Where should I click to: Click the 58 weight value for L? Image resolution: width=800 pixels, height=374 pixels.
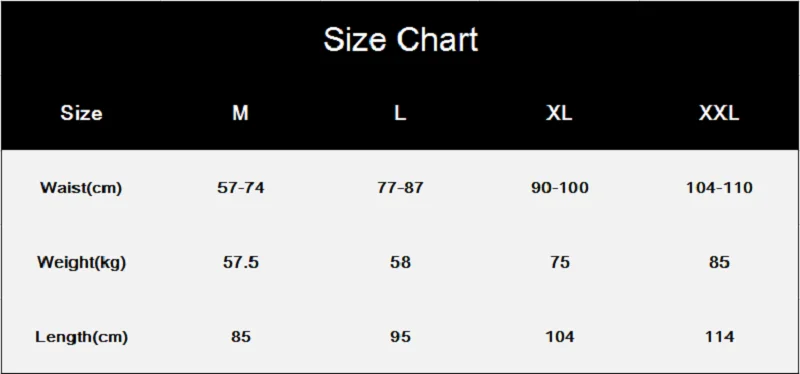coord(400,262)
